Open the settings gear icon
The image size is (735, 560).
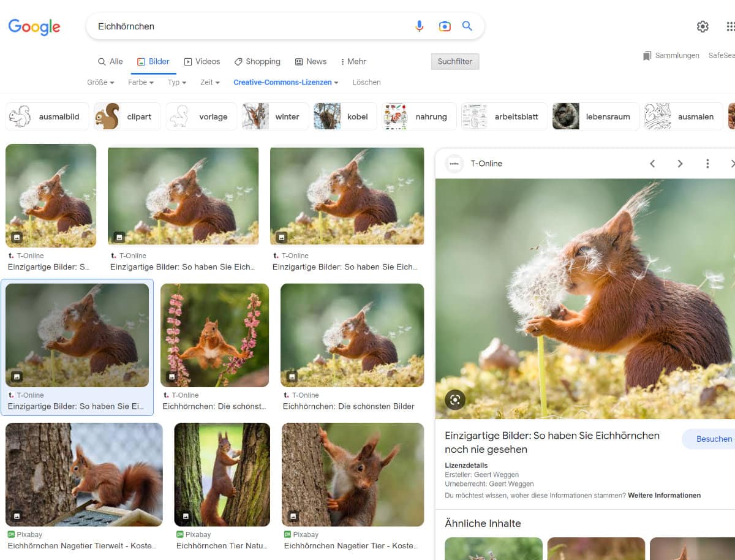tap(703, 26)
